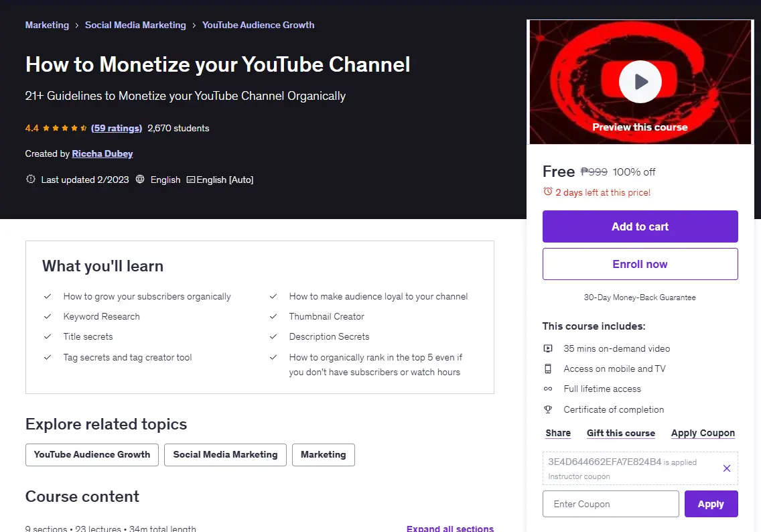The height and width of the screenshot is (532, 761).
Task: Click 'How to grow your subscribers organically'
Action: (147, 297)
